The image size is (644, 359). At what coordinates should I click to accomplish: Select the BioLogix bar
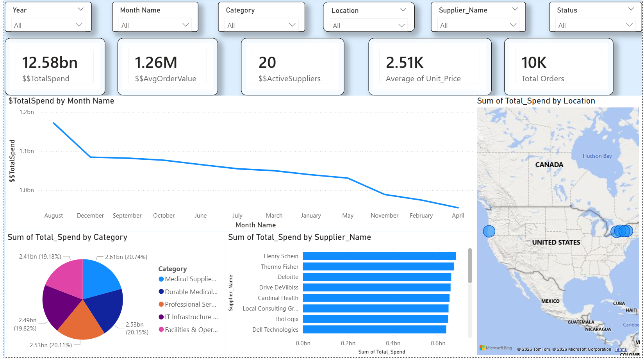(375, 319)
